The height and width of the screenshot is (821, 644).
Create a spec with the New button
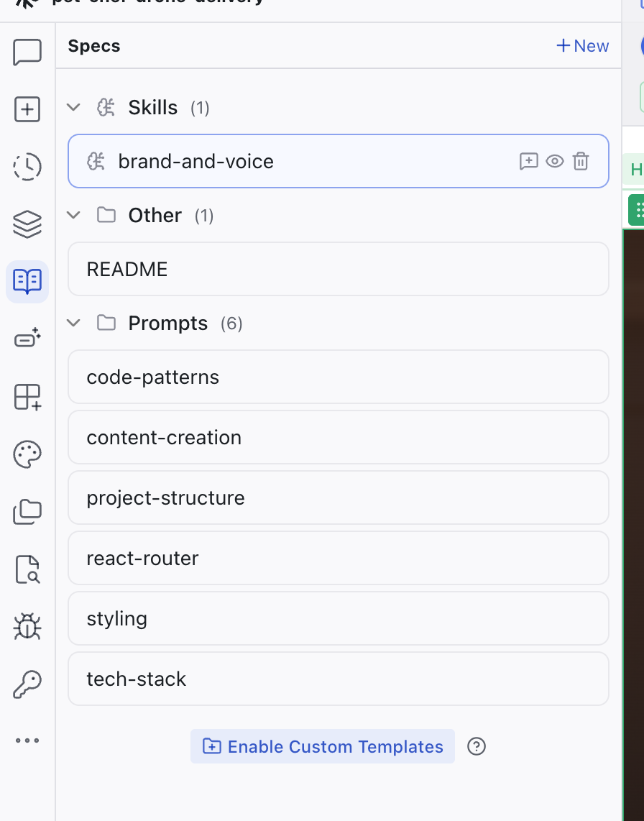pos(582,45)
